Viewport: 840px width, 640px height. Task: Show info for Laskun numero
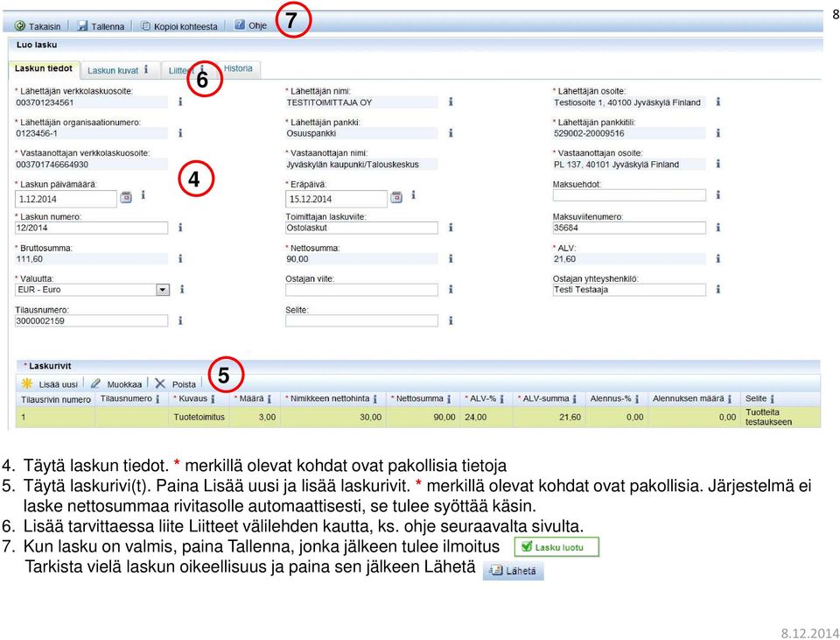pos(180,228)
